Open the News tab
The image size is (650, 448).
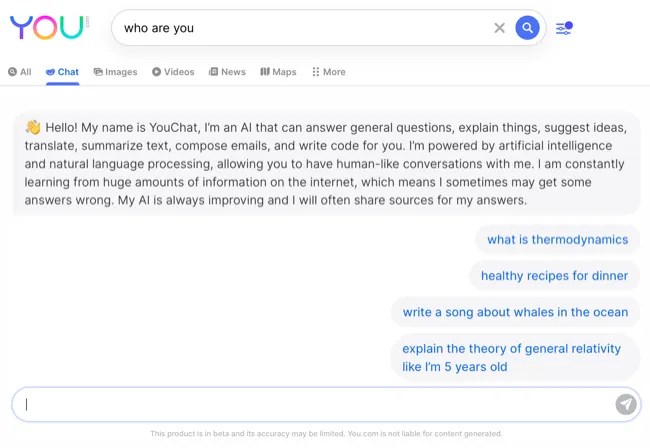tap(227, 72)
